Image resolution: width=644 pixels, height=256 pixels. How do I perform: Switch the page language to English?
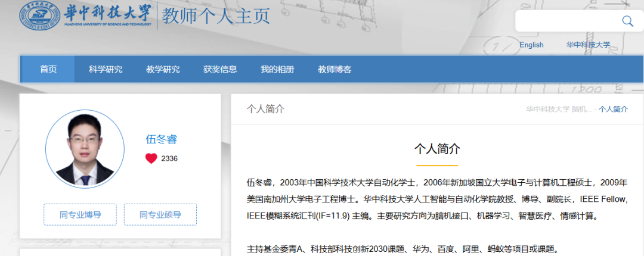[531, 45]
